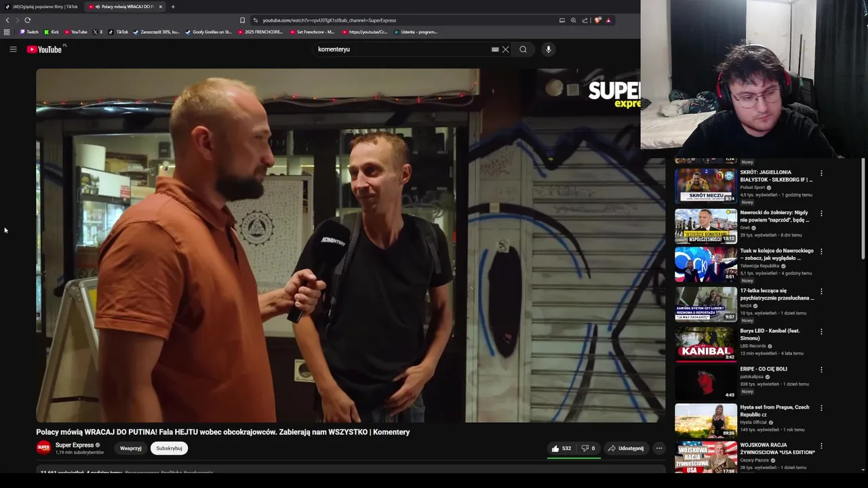The image size is (868, 488).
Task: Open the Usterka - program bookmark
Action: [416, 32]
